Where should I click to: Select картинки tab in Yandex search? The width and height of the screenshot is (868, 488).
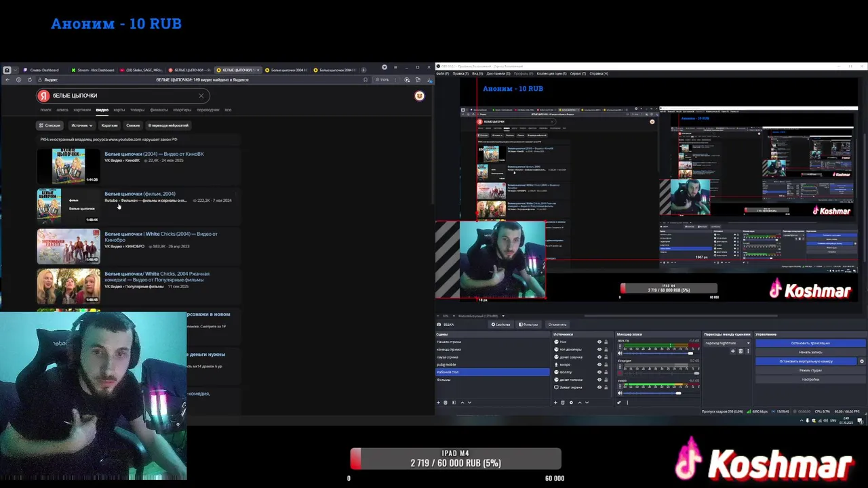pos(82,110)
